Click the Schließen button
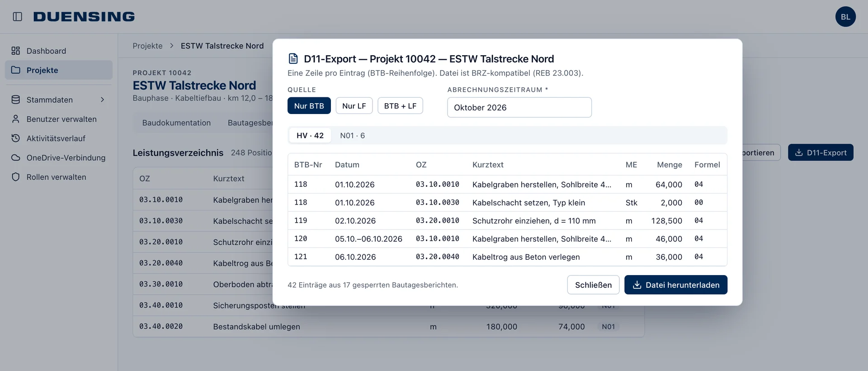The width and height of the screenshot is (868, 371). pos(593,285)
